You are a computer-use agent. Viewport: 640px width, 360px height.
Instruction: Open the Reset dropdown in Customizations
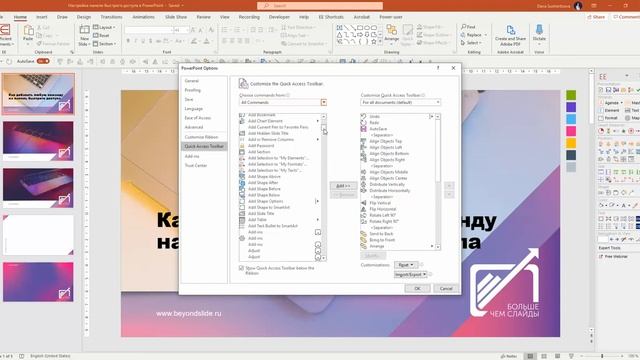tap(406, 265)
